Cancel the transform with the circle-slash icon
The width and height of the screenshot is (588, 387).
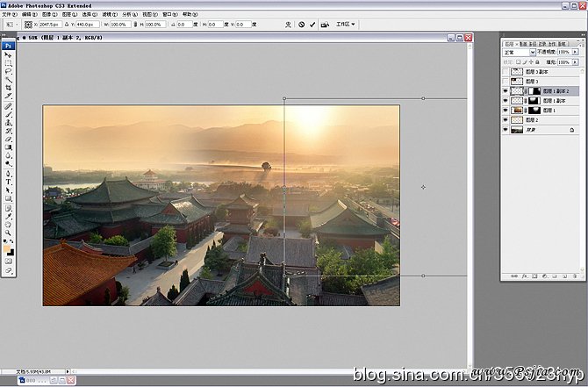click(300, 25)
